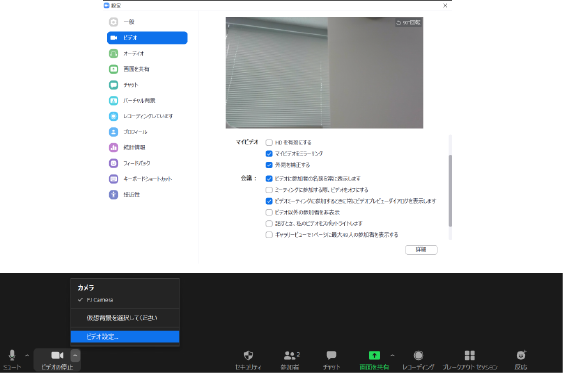The height and width of the screenshot is (373, 563).
Task: Click the Stop Video (ビデオの停止) camera icon
Action: tap(57, 355)
